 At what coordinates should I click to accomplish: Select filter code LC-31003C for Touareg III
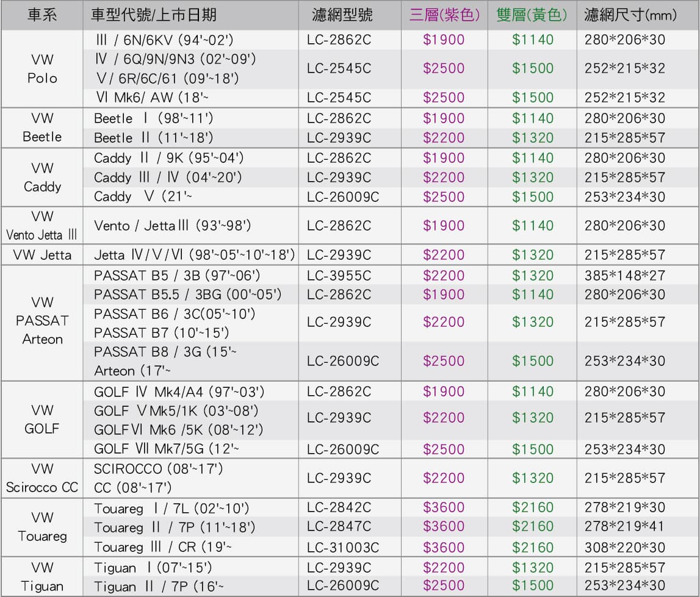[343, 548]
